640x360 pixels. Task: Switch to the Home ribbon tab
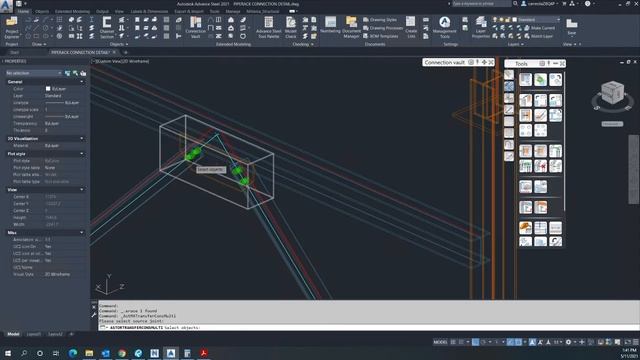[x=23, y=11]
